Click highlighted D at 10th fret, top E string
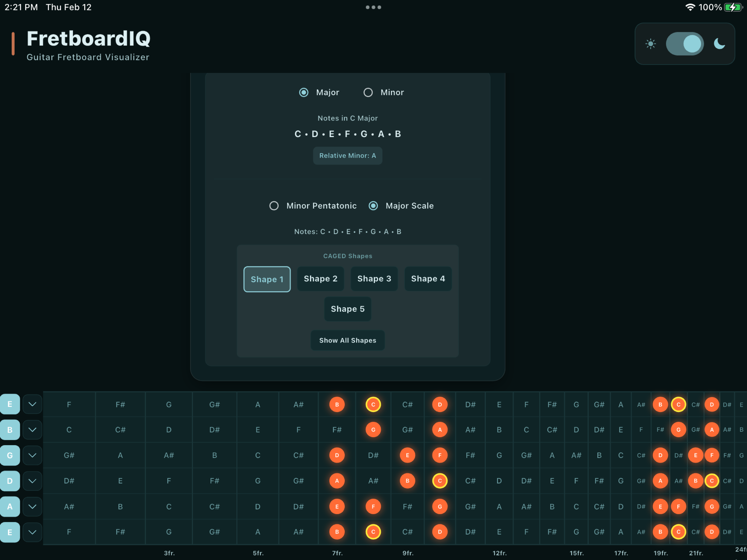Image resolution: width=747 pixels, height=560 pixels. pos(440,405)
